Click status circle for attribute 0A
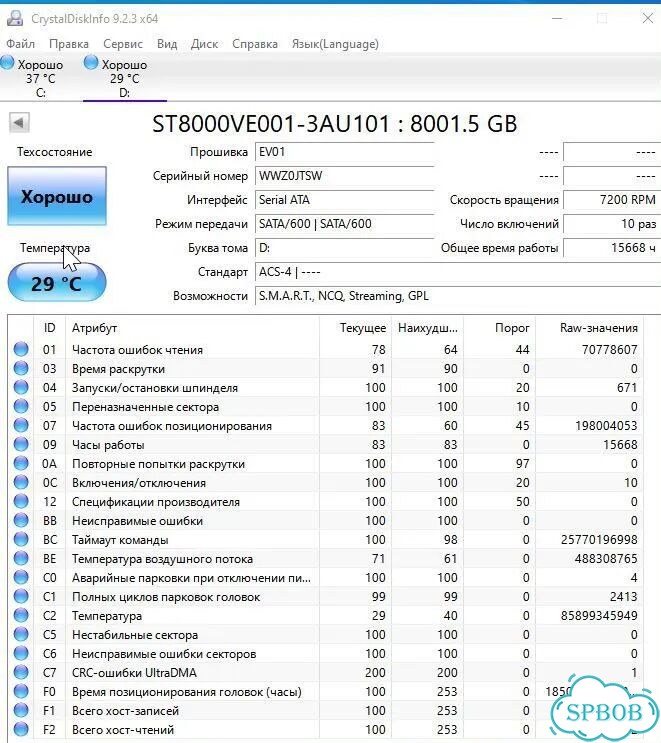The width and height of the screenshot is (661, 743). pyautogui.click(x=21, y=463)
